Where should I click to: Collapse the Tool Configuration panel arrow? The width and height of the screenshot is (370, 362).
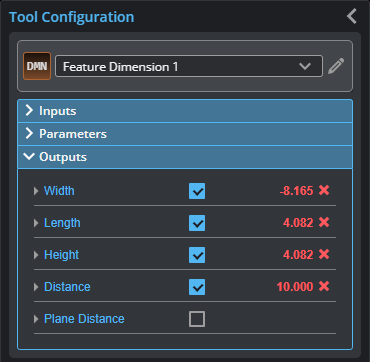pos(352,16)
